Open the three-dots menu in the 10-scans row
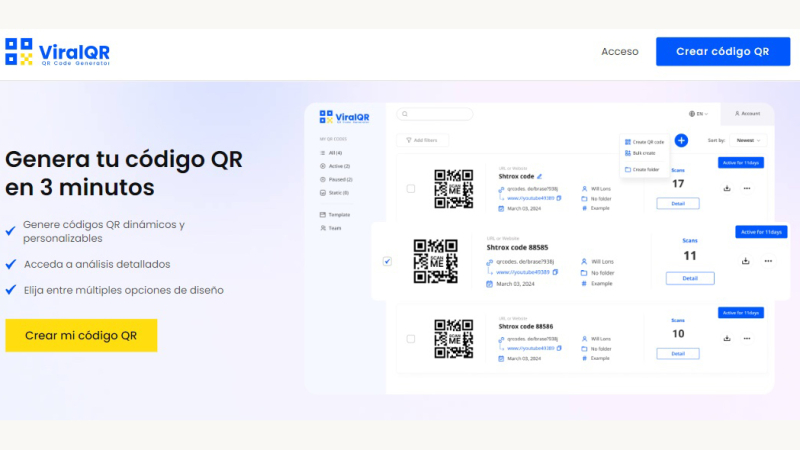This screenshot has width=800, height=450. [x=747, y=338]
